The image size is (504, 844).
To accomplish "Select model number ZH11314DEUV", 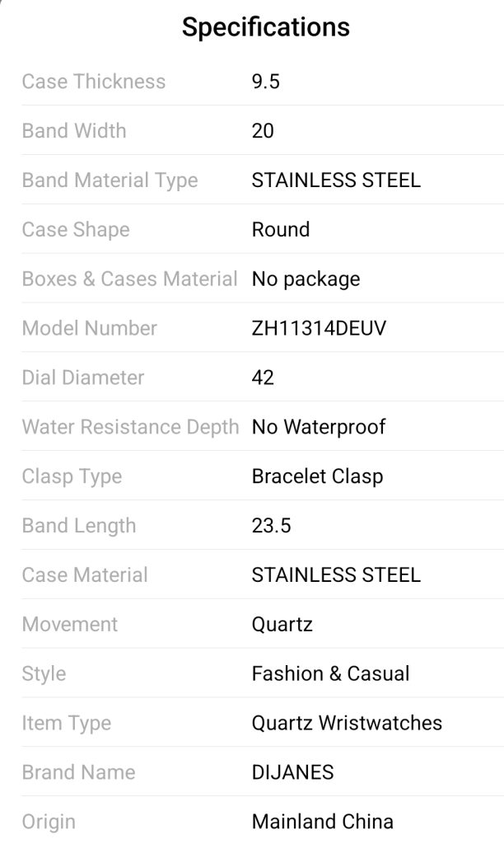I will [x=319, y=329].
